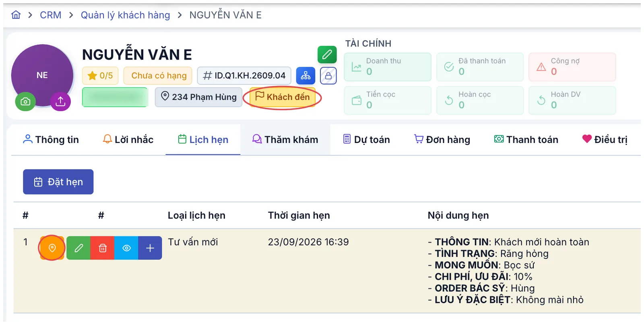
Task: Go to Quản lý khách hàng breadcrumb
Action: pos(125,15)
